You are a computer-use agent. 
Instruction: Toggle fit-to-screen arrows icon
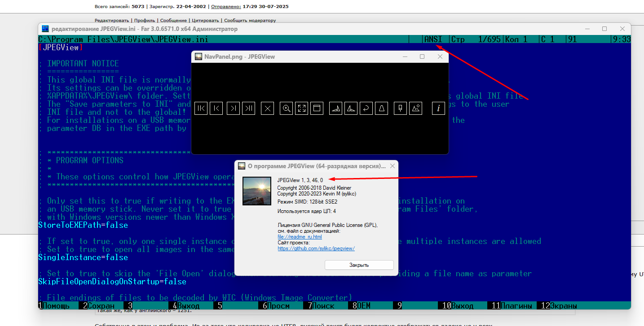tap(301, 108)
